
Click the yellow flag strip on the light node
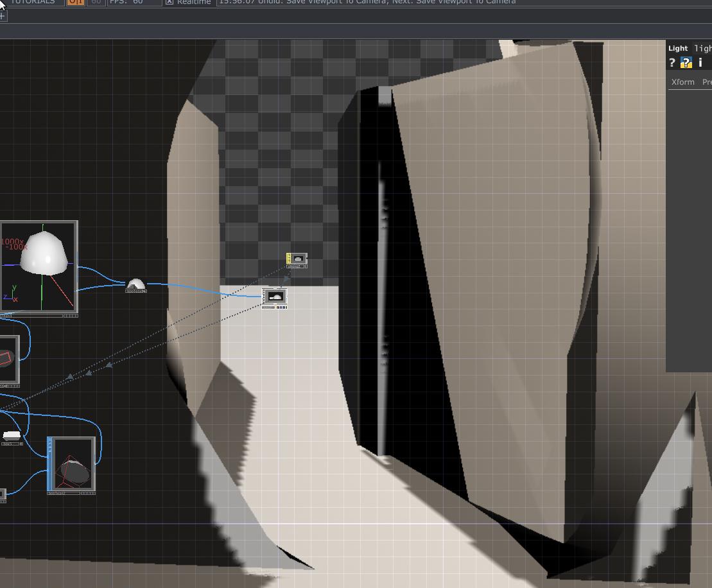pos(288,258)
